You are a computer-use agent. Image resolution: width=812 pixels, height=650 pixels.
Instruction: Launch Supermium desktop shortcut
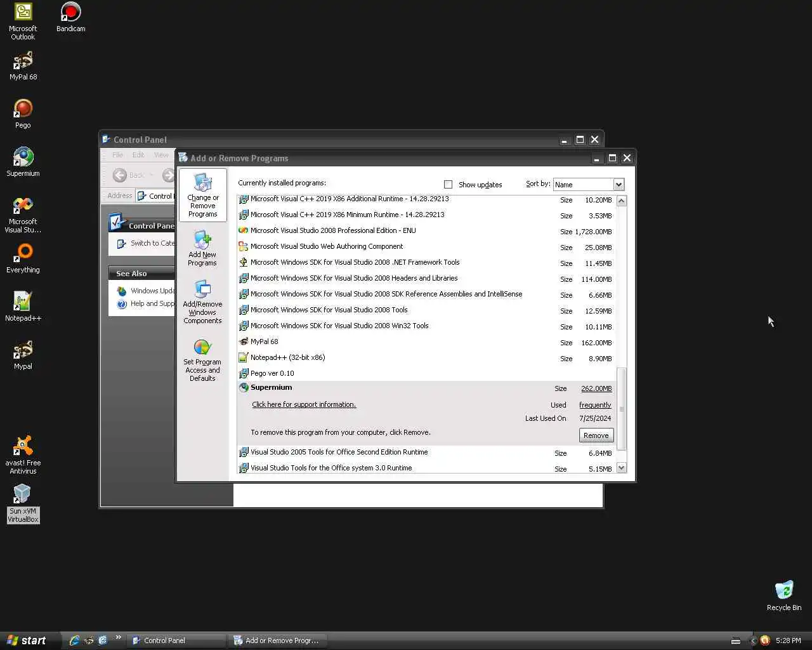point(23,162)
